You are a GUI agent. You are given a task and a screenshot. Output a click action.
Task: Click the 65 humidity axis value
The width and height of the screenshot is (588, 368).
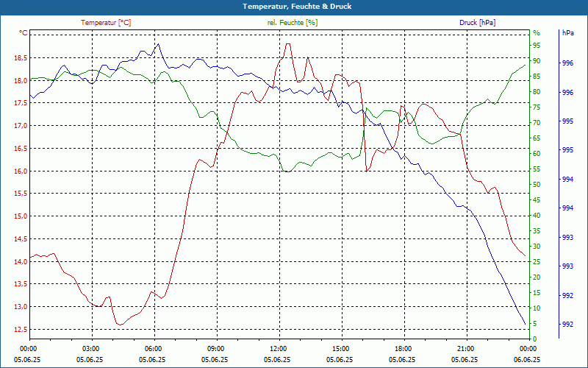(x=537, y=138)
